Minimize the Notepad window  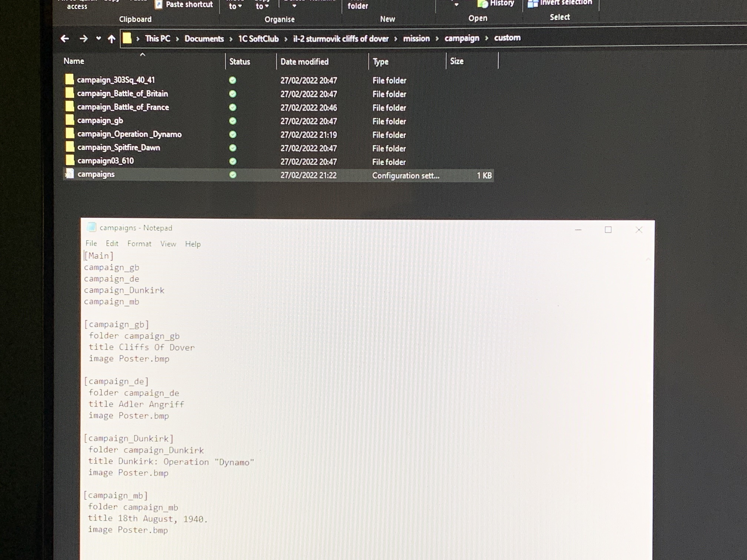(578, 230)
